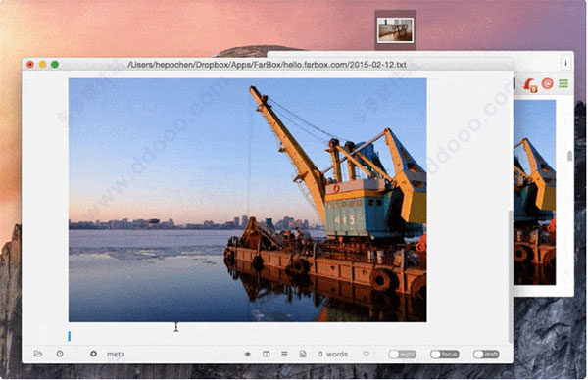
Task: Click the meta label in bottom bar
Action: click(x=116, y=355)
